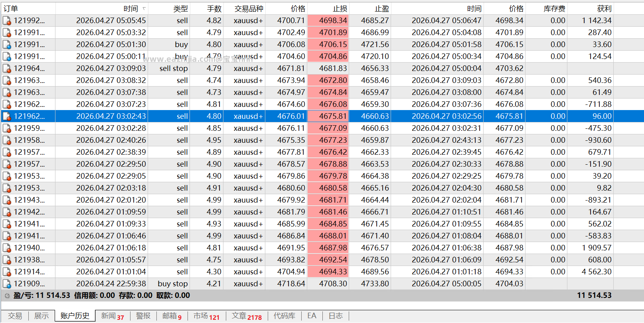This screenshot has height=323, width=644.
Task: Click the 止损 column header
Action: pos(328,8)
